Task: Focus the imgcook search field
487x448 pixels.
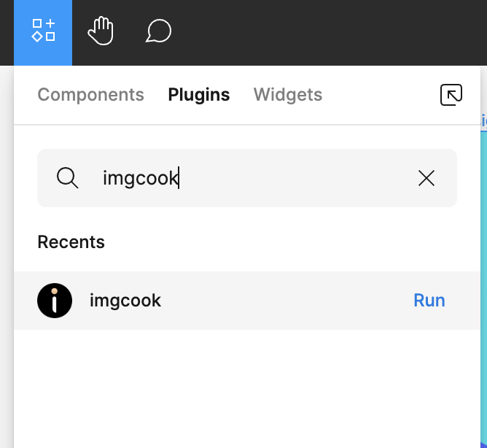Action: pyautogui.click(x=247, y=178)
